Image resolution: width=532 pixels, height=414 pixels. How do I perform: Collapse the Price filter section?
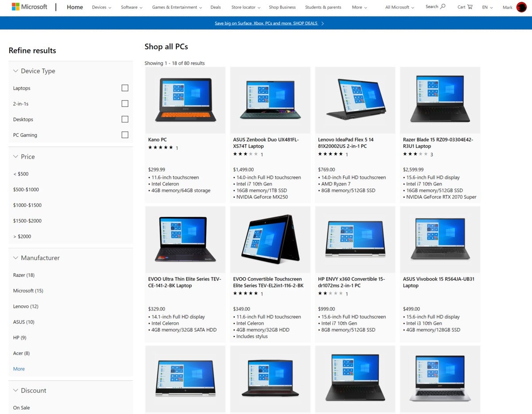pyautogui.click(x=24, y=157)
